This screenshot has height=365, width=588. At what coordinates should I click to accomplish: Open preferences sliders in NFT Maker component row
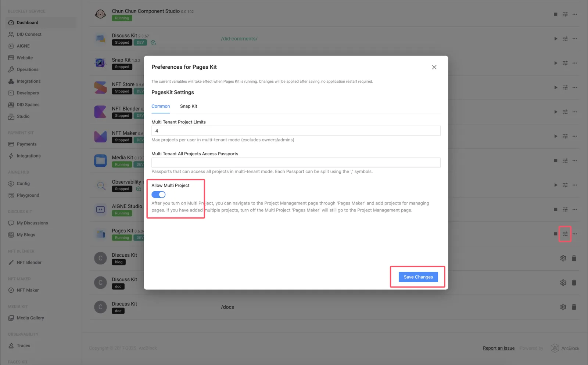(565, 136)
